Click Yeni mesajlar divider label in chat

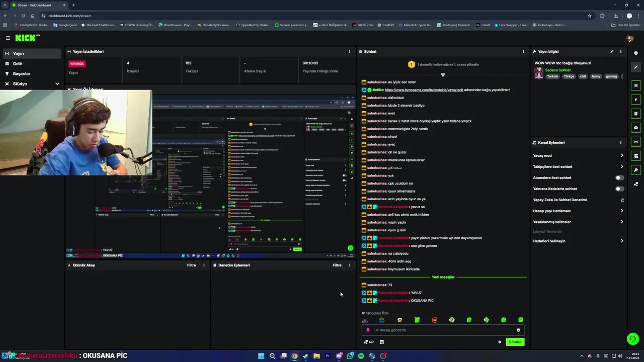click(443, 277)
